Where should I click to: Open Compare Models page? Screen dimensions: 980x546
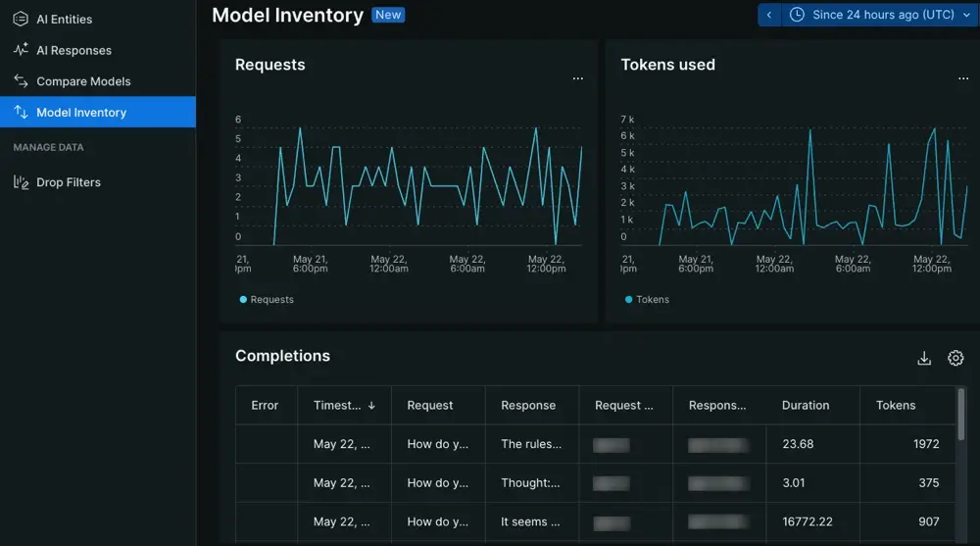(x=83, y=81)
